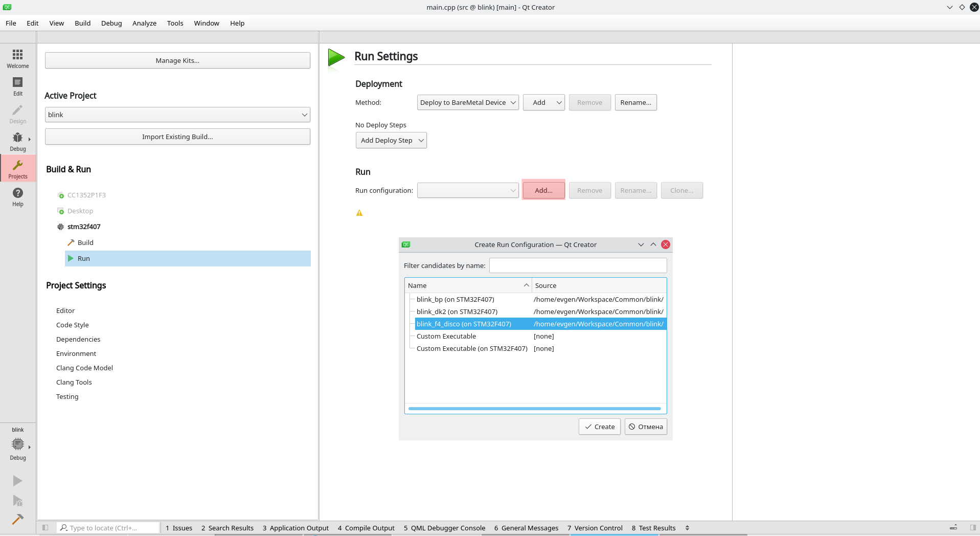Open the Design mode

click(x=18, y=114)
